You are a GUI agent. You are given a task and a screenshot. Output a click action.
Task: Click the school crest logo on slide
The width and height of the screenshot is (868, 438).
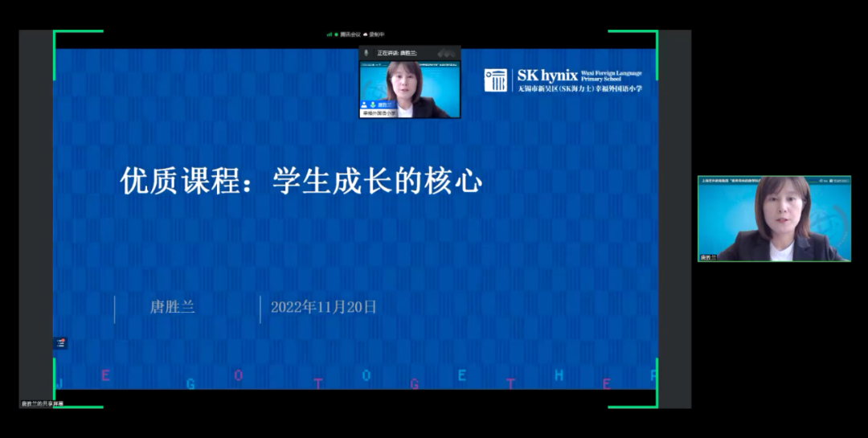click(x=495, y=80)
